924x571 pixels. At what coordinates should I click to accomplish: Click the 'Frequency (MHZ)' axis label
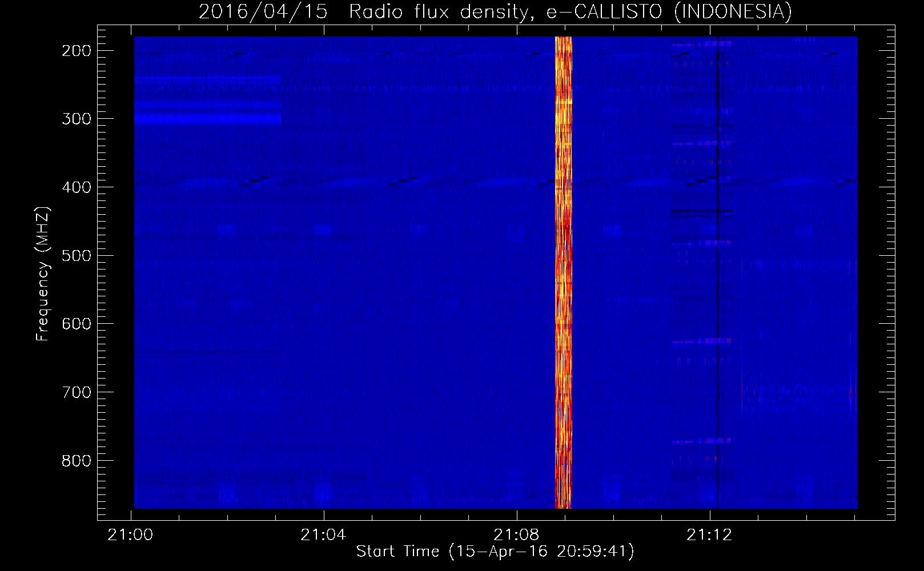43,274
